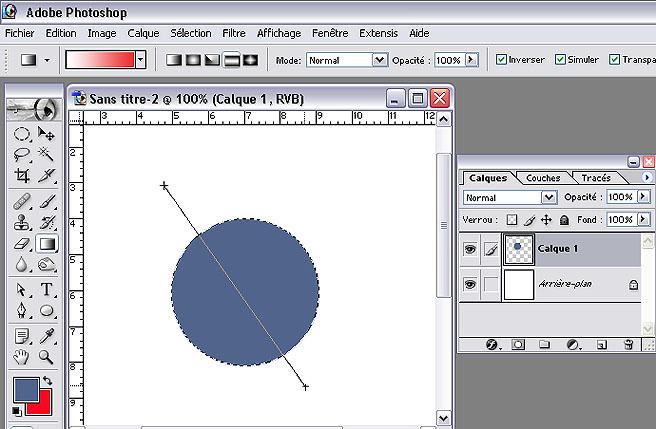This screenshot has width=656, height=429.
Task: Select the Clone Stamp tool
Action: (x=22, y=222)
